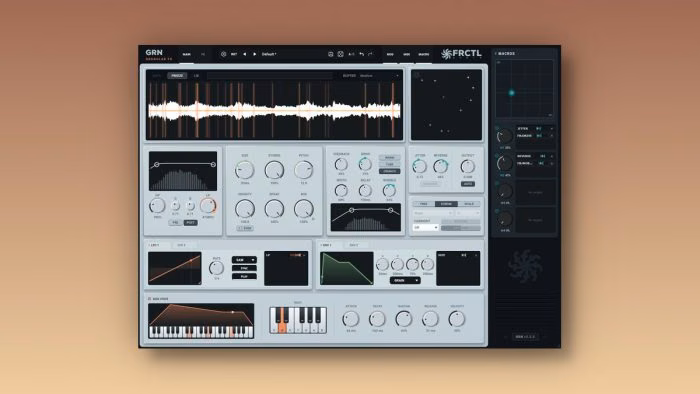Enable the MIDI VOICE checkbox
The image size is (700, 394).
(x=150, y=299)
